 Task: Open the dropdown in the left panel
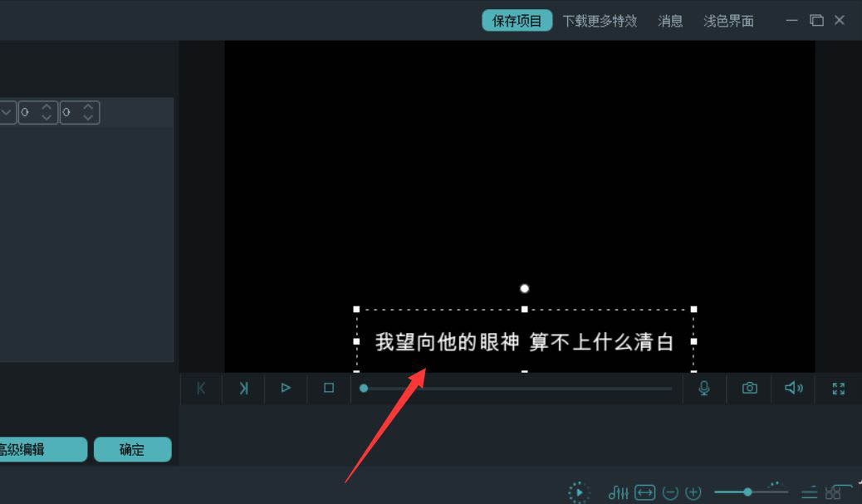click(5, 111)
